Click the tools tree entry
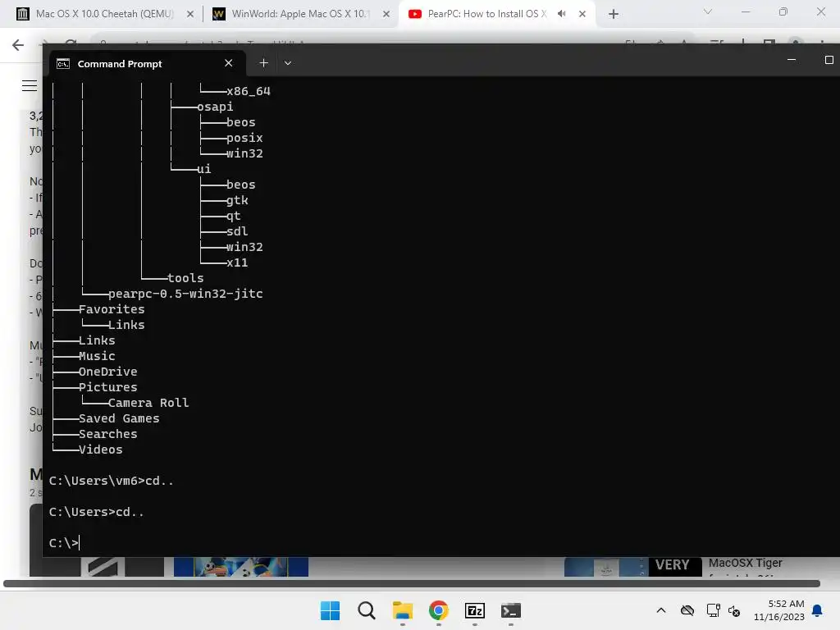The image size is (840, 630). pyautogui.click(x=185, y=278)
